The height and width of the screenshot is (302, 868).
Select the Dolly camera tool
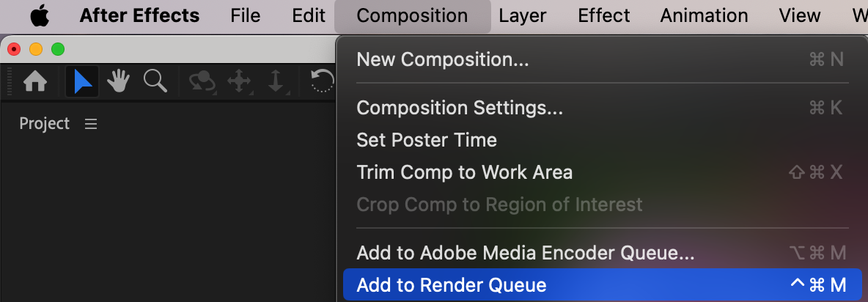tap(276, 81)
